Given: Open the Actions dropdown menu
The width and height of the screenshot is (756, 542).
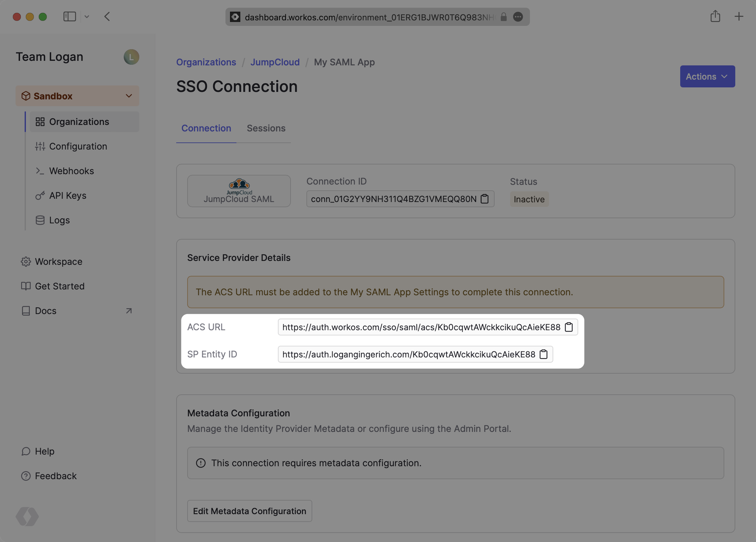Looking at the screenshot, I should point(707,76).
